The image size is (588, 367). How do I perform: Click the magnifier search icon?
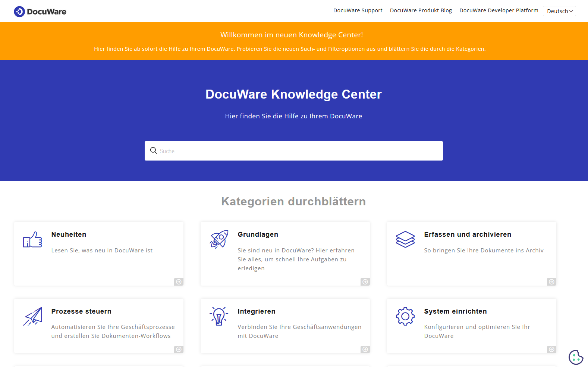(x=154, y=150)
